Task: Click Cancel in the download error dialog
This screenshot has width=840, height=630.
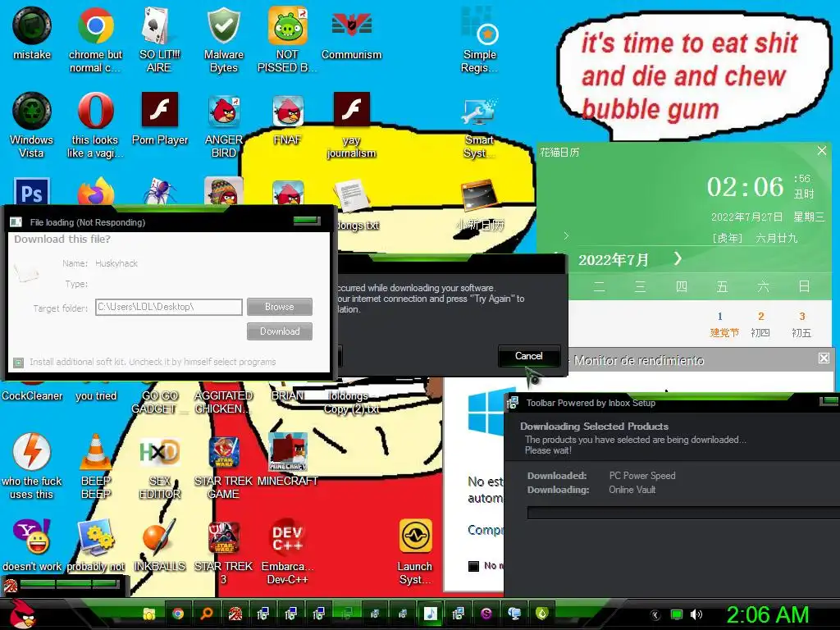Action: pos(529,356)
